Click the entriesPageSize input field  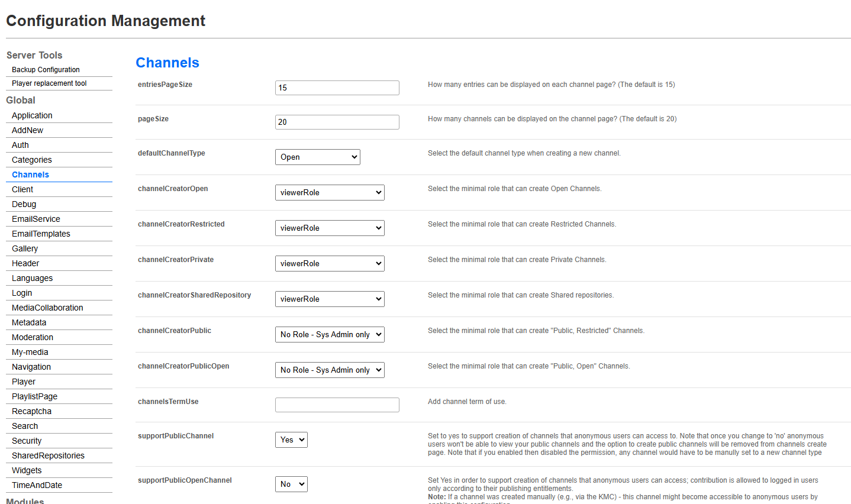point(337,88)
